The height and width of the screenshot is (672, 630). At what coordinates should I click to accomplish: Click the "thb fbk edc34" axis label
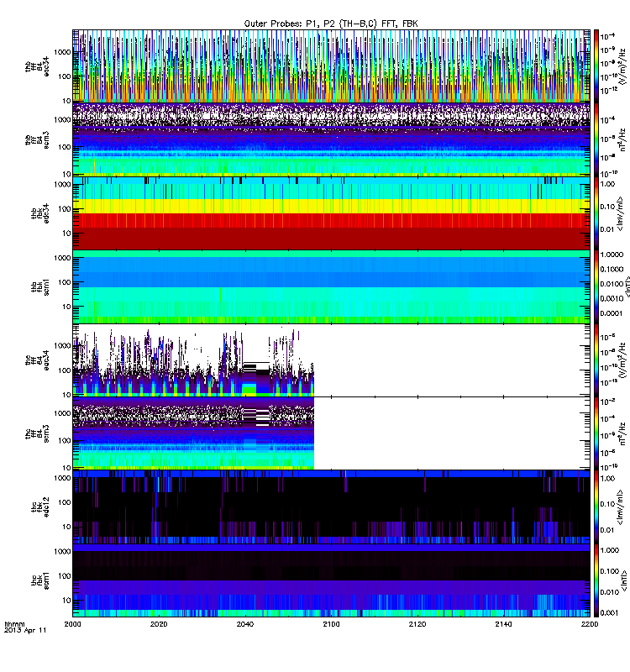(x=40, y=213)
